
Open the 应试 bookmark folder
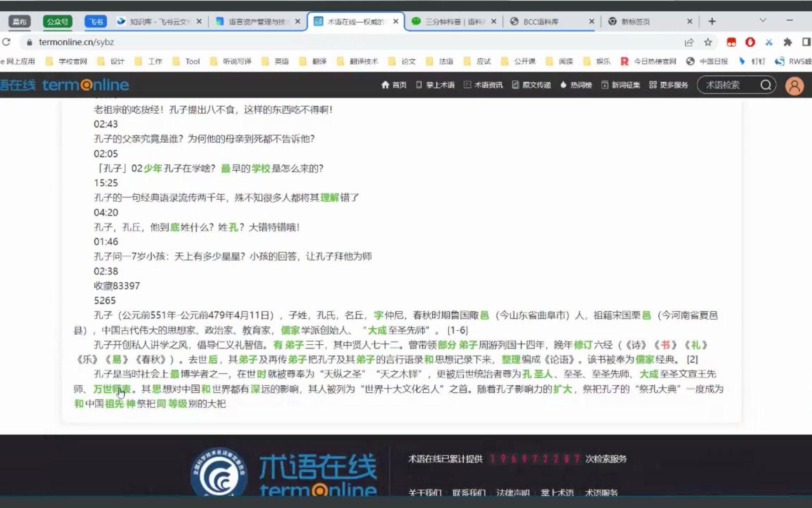tap(478, 62)
